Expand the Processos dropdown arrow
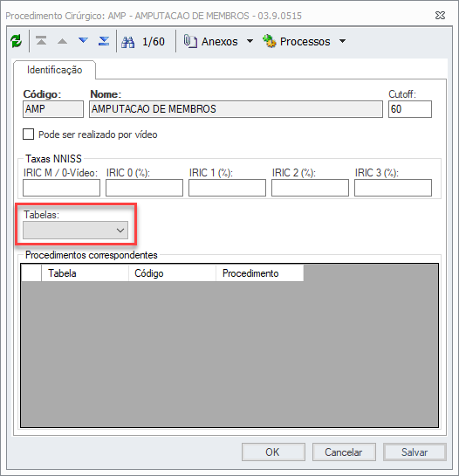The width and height of the screenshot is (459, 476). coord(343,41)
